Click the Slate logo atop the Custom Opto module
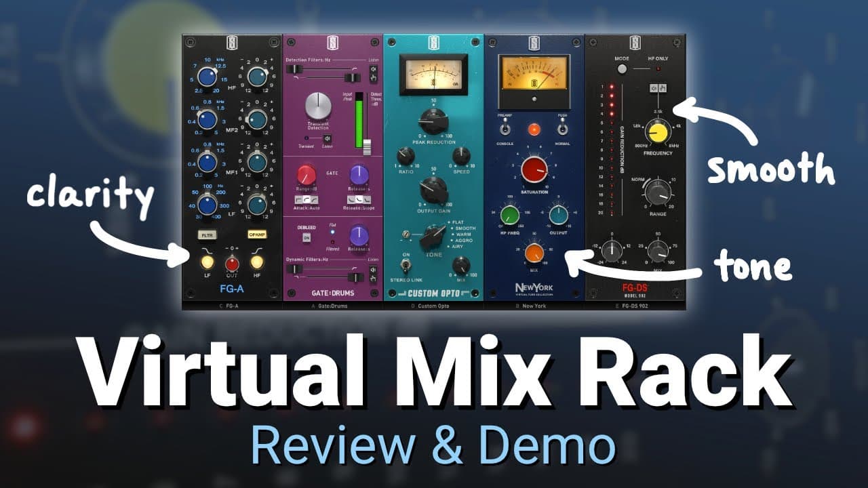868x488 pixels. coord(433,43)
